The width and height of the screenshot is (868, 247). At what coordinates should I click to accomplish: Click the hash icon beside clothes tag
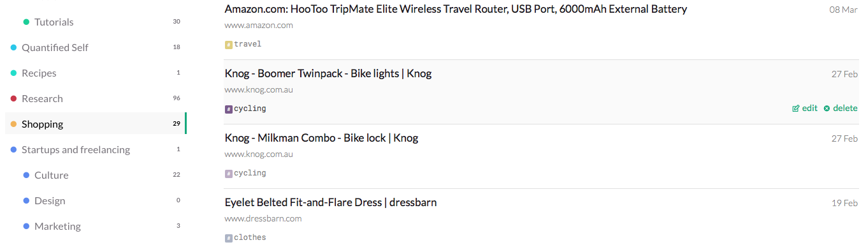coord(228,238)
